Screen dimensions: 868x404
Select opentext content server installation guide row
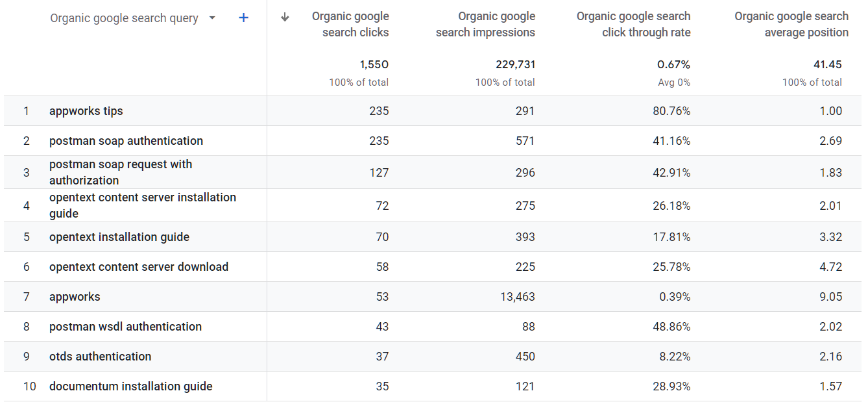point(433,205)
